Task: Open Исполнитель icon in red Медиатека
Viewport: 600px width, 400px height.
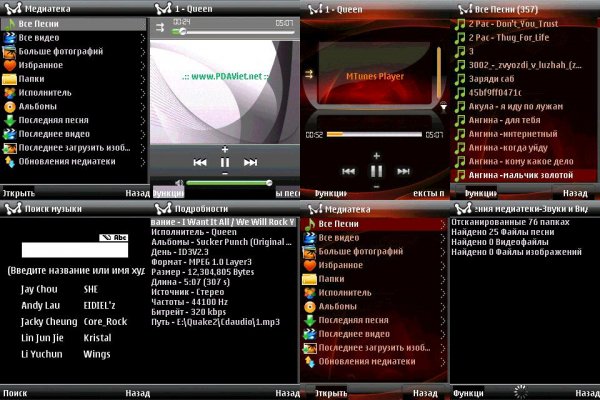Action: click(x=310, y=293)
